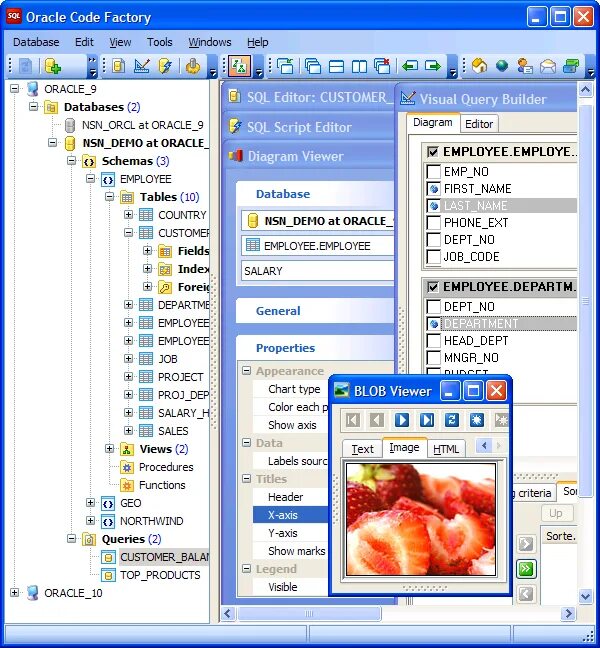Viewport: 600px width, 648px height.
Task: Click the home page house icon
Action: tap(479, 66)
